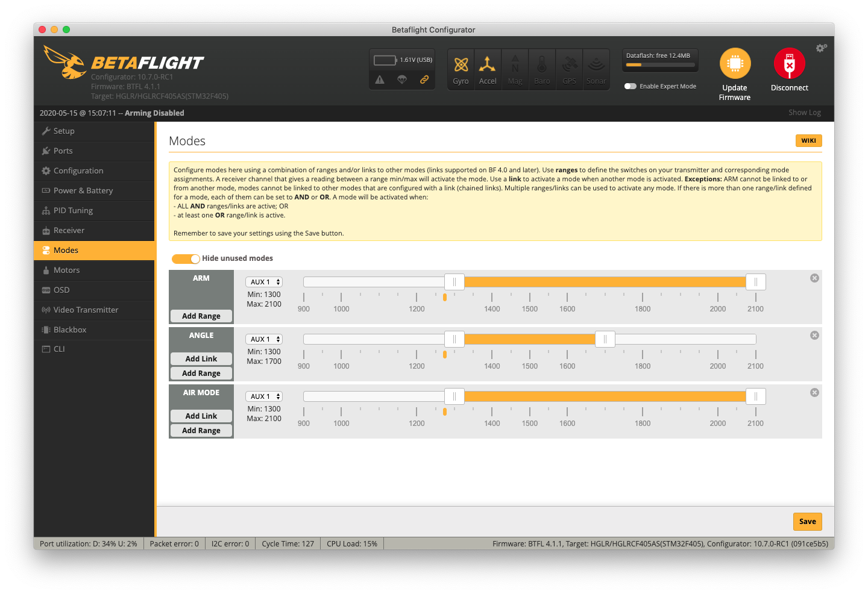Open the Setup tab

94,131
